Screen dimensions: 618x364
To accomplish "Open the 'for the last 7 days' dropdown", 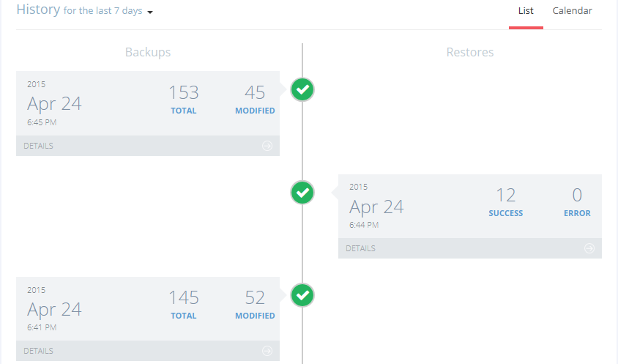I will pyautogui.click(x=108, y=12).
